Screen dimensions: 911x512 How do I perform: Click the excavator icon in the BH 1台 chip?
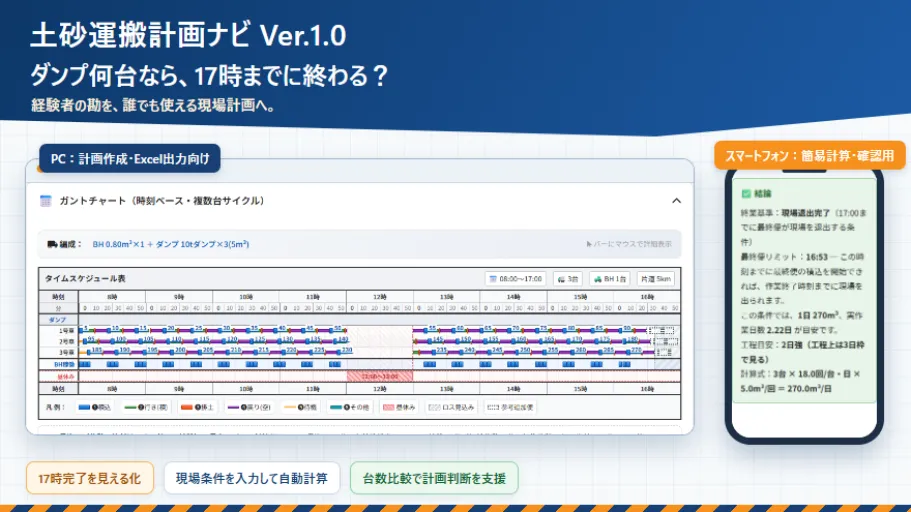tap(597, 279)
